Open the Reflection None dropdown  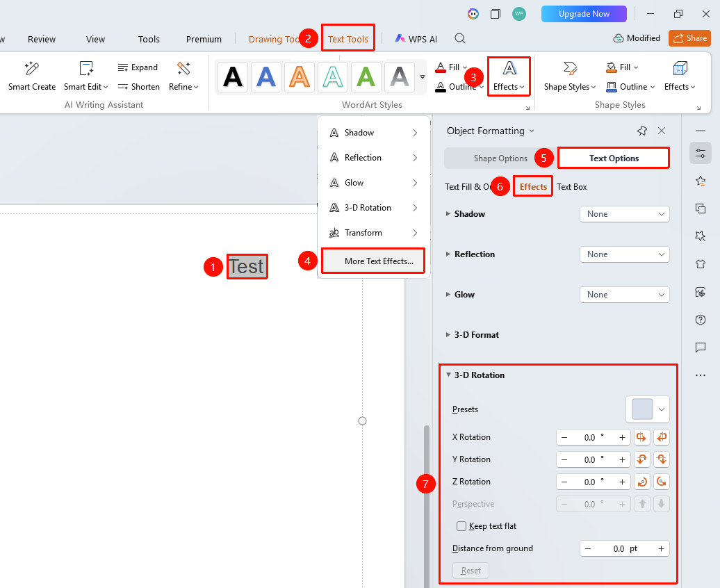(625, 254)
